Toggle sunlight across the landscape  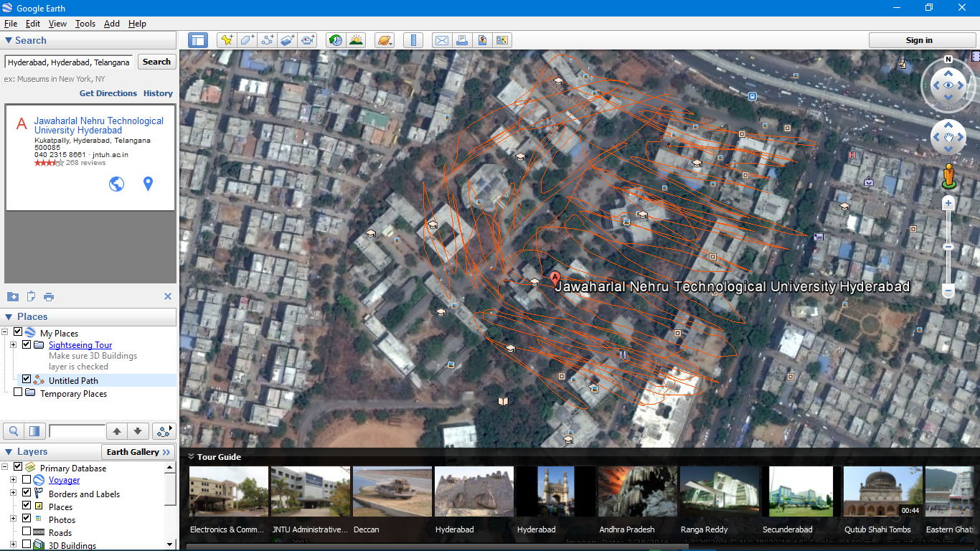coord(356,40)
